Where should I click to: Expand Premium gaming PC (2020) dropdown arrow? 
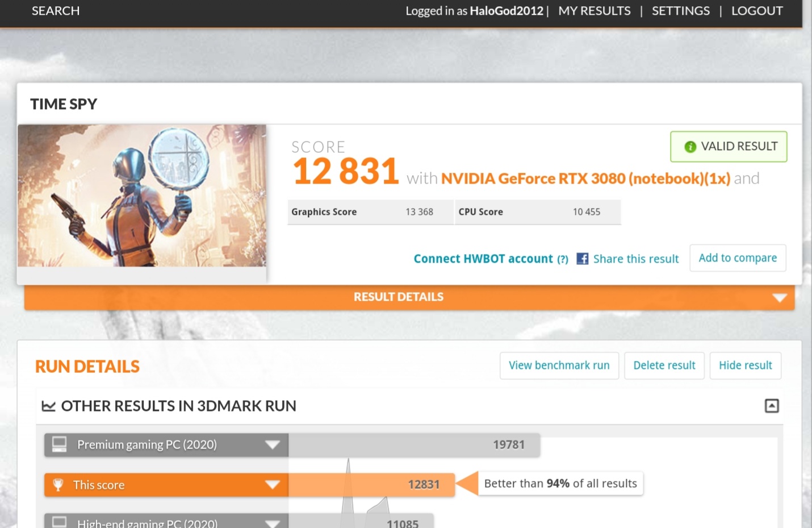pyautogui.click(x=273, y=445)
